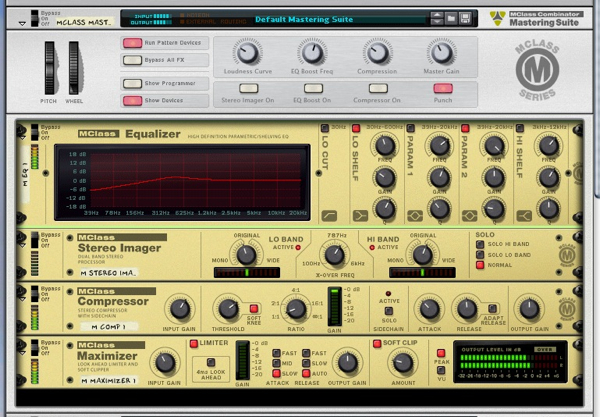Toggle the Bypass All FX button
Viewport: 600px width, 417px height.
(x=132, y=62)
